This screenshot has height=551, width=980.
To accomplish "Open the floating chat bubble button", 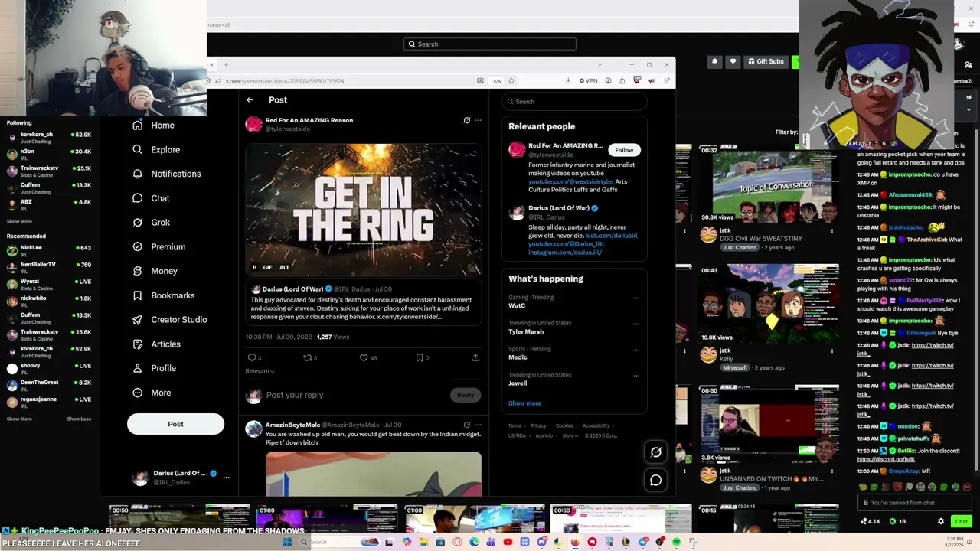I will point(656,481).
